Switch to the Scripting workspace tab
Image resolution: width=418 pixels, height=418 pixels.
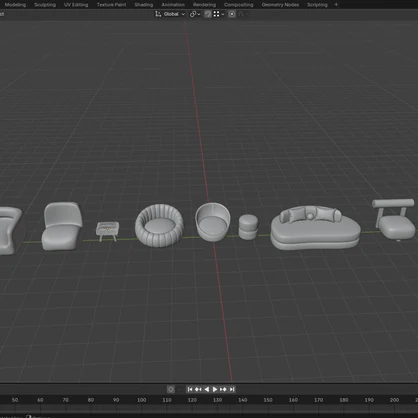[x=317, y=5]
